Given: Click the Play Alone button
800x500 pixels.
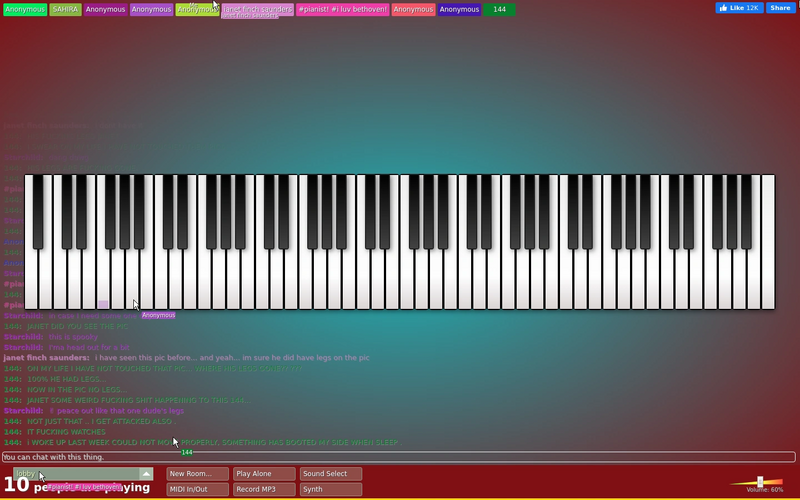Looking at the screenshot, I should [264, 474].
